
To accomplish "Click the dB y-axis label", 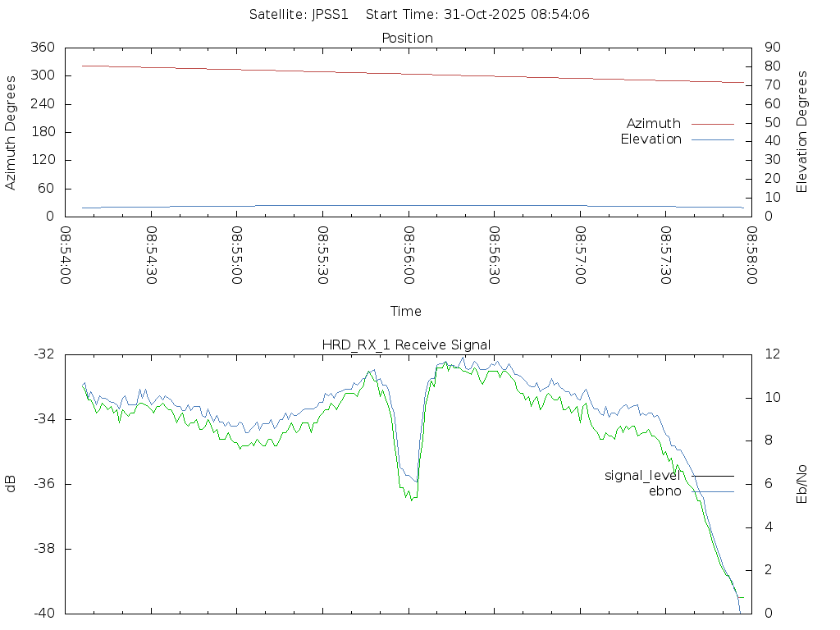I will [x=11, y=483].
